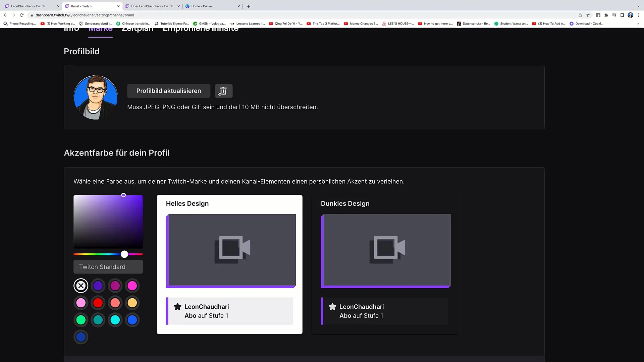This screenshot has width=644, height=362.
Task: Toggle the green color swatch option
Action: 81,320
